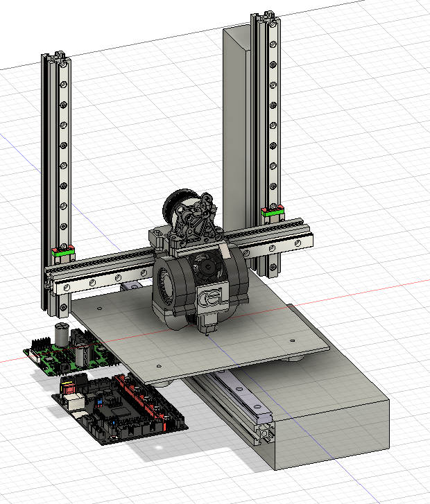Select the left green carriage block
The width and height of the screenshot is (430, 504).
point(64,252)
